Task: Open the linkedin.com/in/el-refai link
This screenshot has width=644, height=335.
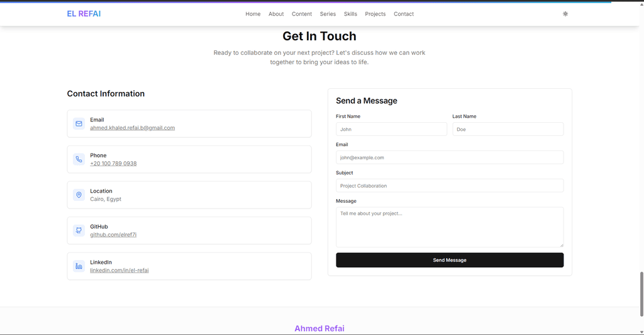Action: [119, 271]
